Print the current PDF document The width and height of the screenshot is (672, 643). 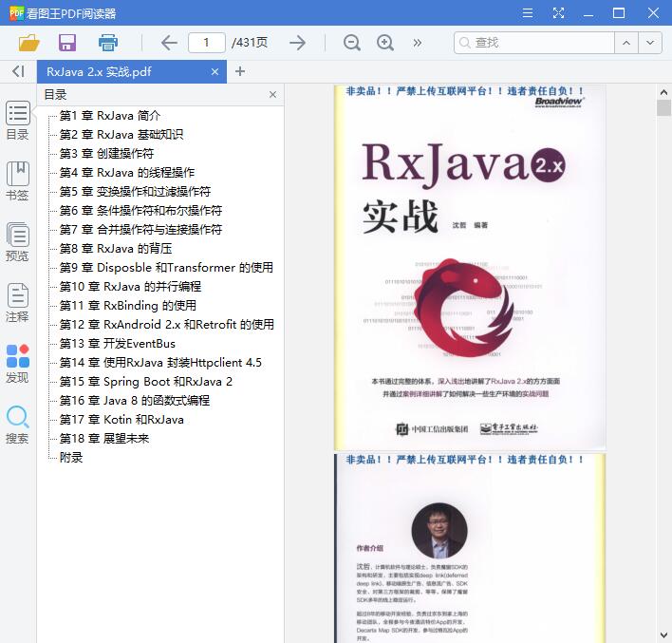107,43
